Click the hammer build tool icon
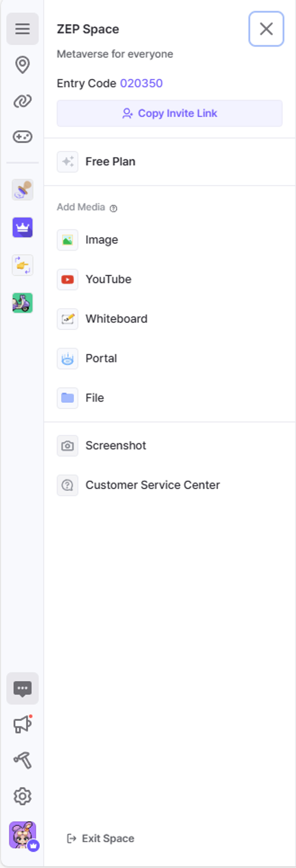This screenshot has width=296, height=868. [22, 761]
